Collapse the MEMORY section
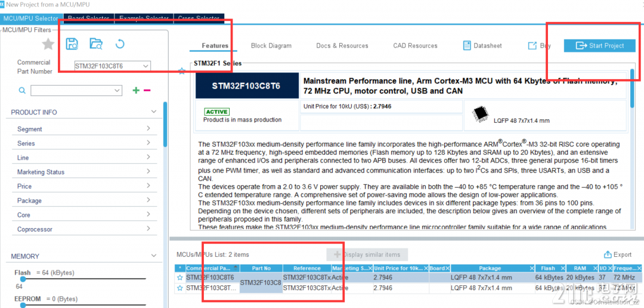The height and width of the screenshot is (308, 644). 154,256
